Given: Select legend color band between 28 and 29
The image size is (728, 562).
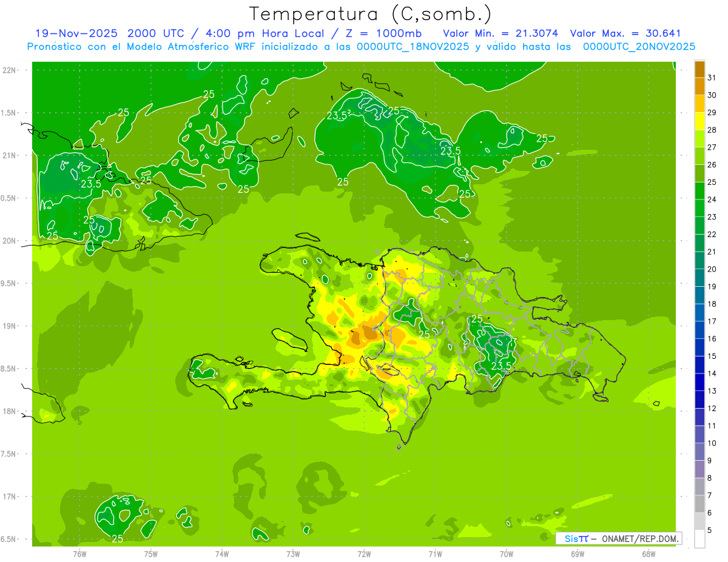Looking at the screenshot, I should (699, 121).
